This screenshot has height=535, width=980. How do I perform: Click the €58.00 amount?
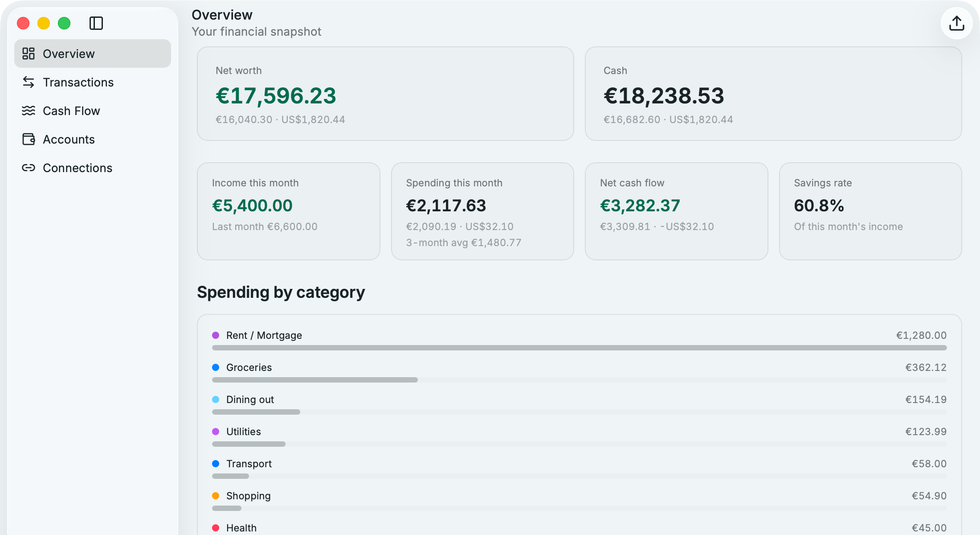point(929,464)
